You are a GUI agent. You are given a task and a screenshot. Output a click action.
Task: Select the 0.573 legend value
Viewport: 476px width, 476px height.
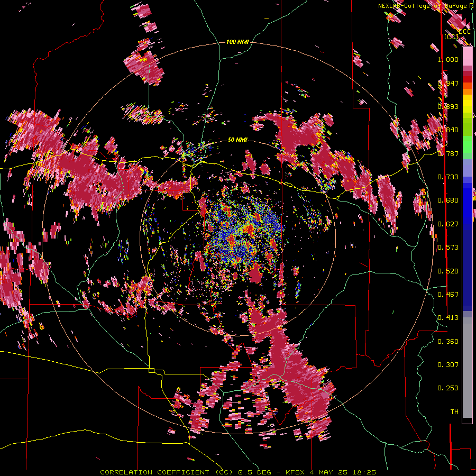[x=448, y=248]
